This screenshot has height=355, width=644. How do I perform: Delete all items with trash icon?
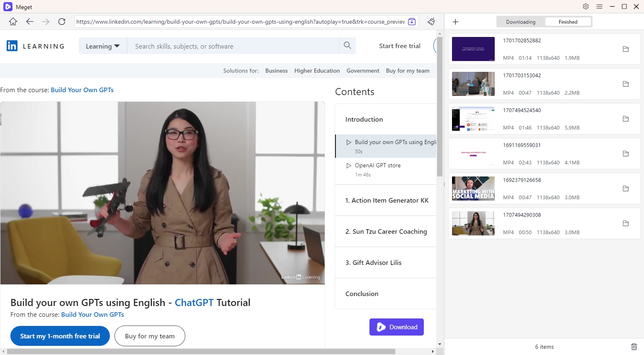(x=634, y=347)
